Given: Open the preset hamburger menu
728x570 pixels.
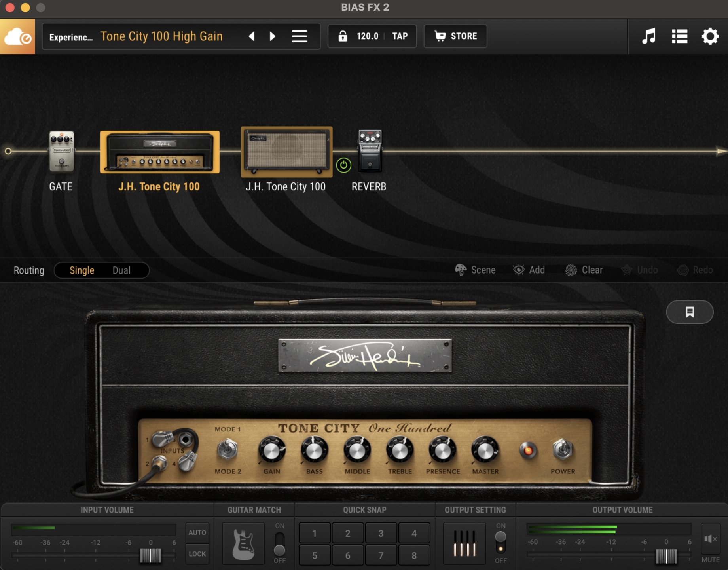Looking at the screenshot, I should coord(300,36).
